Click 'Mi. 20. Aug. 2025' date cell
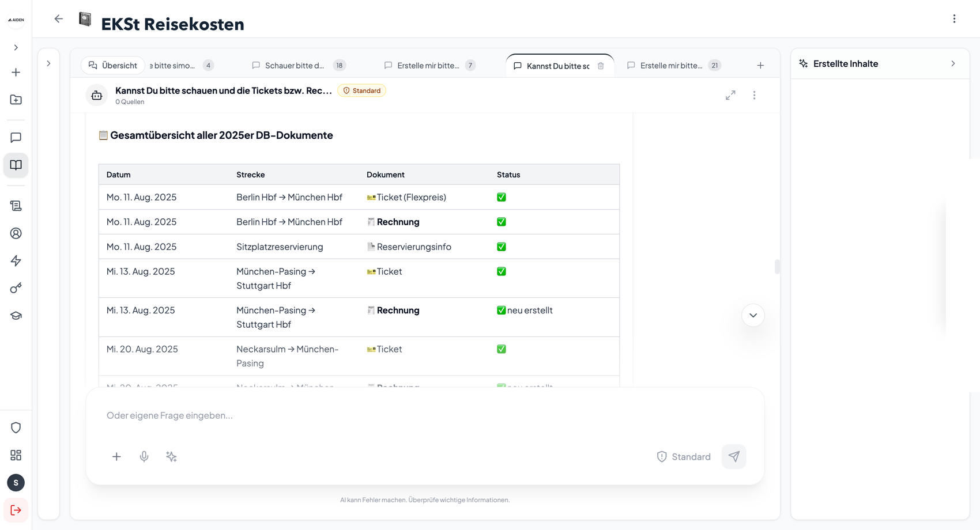The image size is (980, 530). 142,349
